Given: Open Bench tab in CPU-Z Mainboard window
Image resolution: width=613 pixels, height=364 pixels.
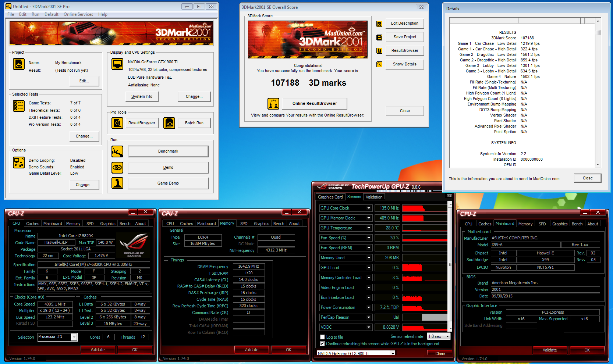Looking at the screenshot, I should [577, 224].
